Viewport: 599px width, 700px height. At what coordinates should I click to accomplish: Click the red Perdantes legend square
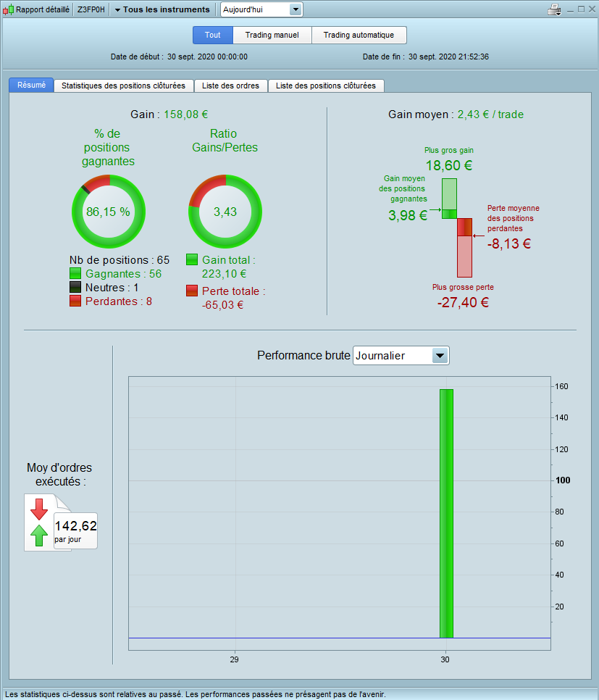click(75, 301)
